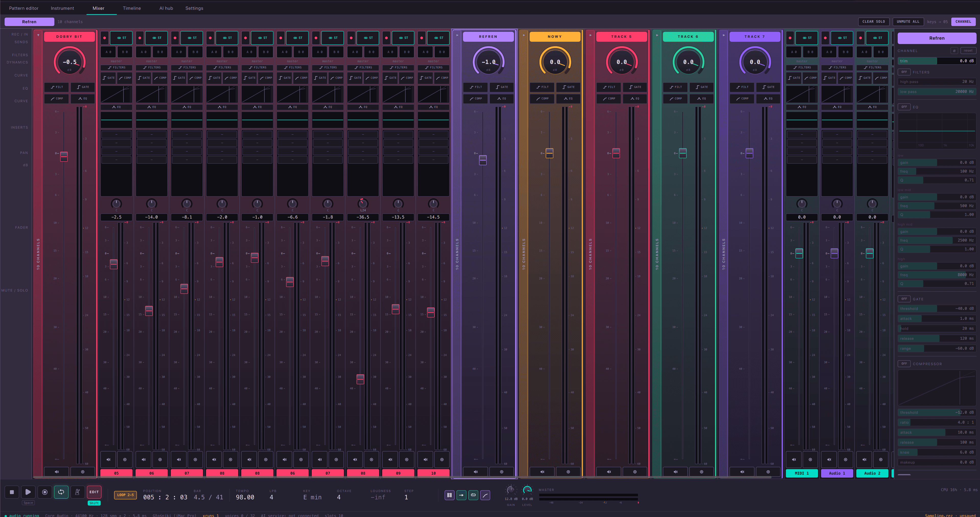Click the EDIT mode button
The height and width of the screenshot is (517, 980).
94,492
